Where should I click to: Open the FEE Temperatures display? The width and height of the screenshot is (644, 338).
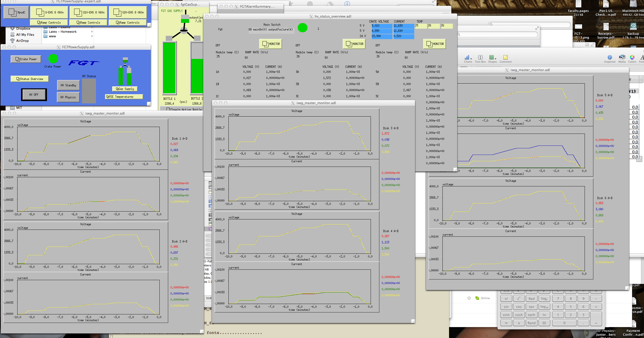tap(124, 97)
